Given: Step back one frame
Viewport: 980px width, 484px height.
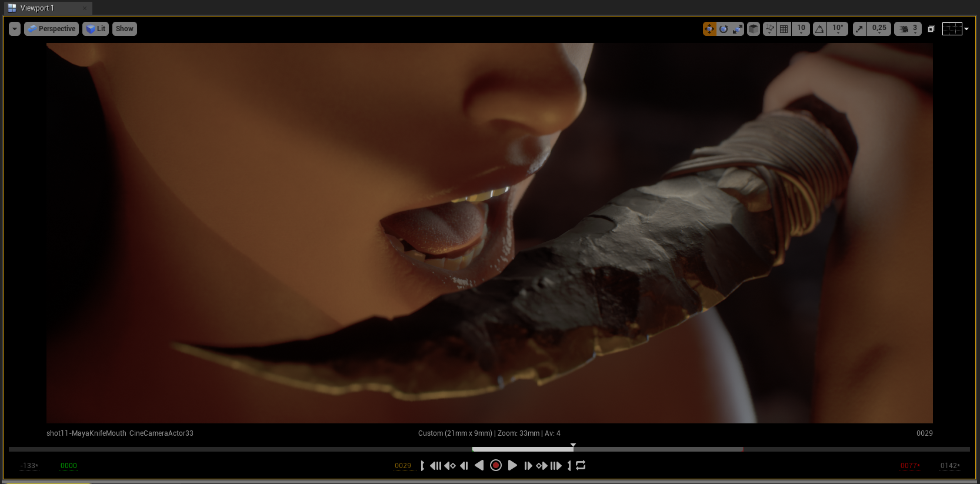Looking at the screenshot, I should 464,466.
